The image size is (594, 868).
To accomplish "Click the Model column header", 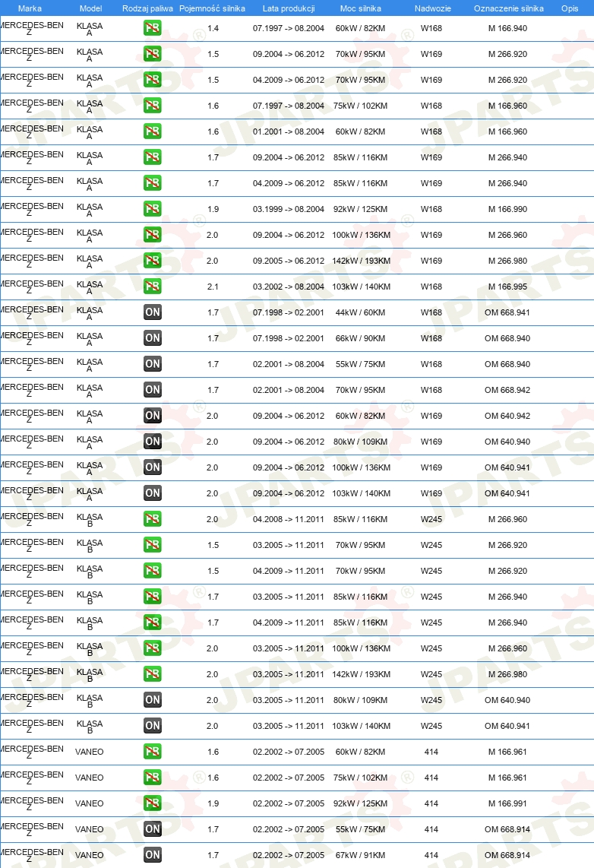I will (x=90, y=8).
